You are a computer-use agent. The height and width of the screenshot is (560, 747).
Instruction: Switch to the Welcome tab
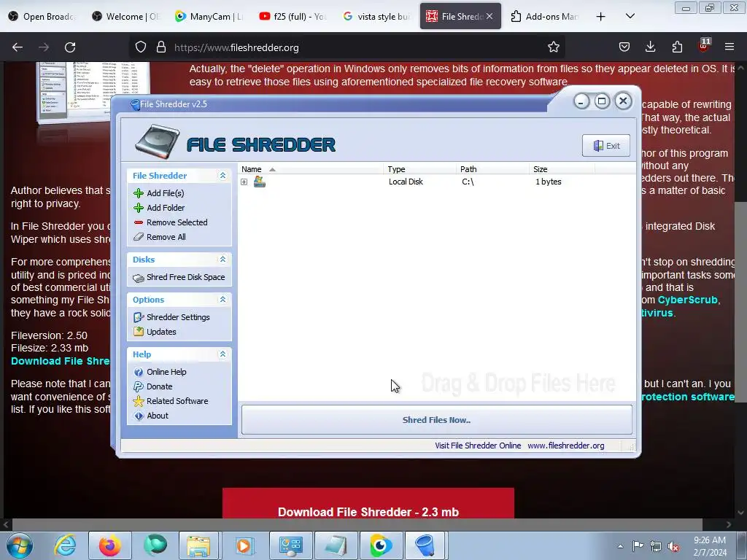point(125,16)
